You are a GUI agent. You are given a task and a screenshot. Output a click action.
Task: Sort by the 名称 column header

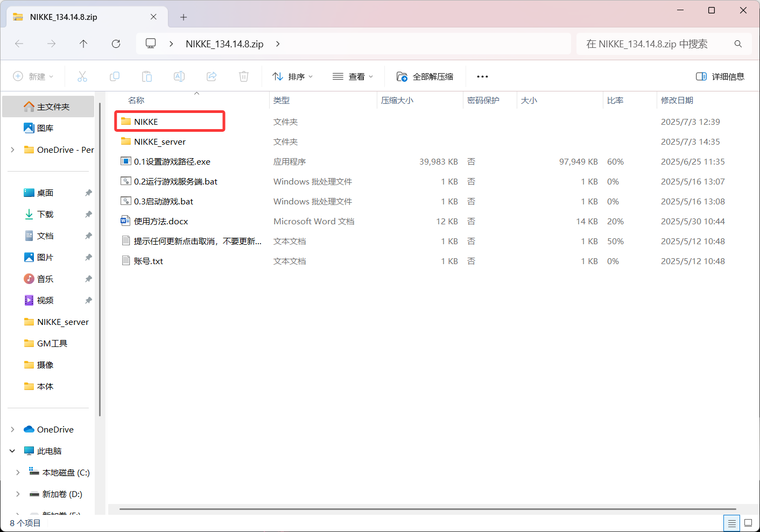pos(136,100)
